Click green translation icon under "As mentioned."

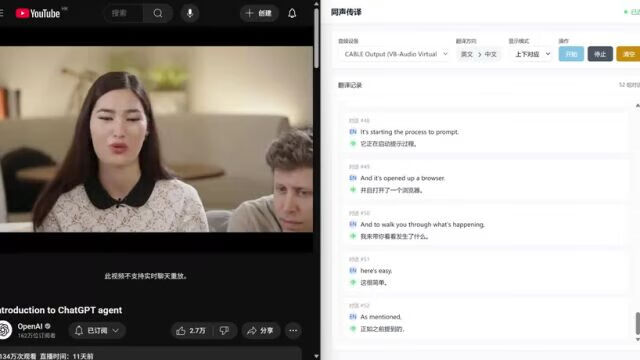[x=353, y=329]
